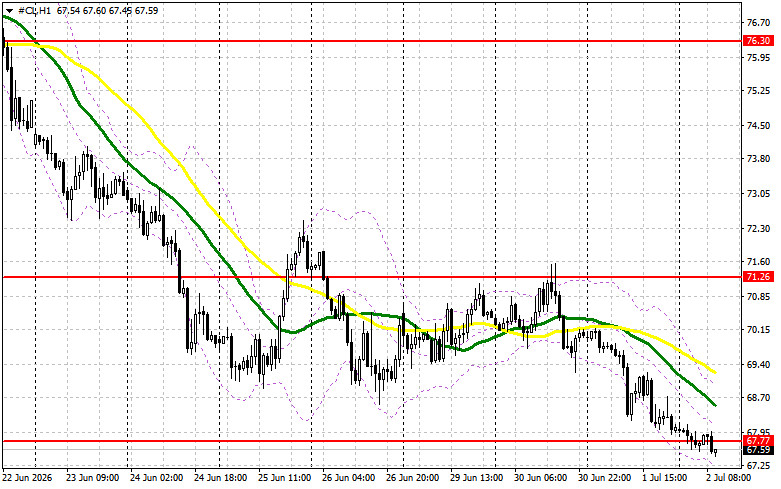Image resolution: width=781 pixels, height=489 pixels.
Task: Select the 67.77 red level label
Action: [758, 441]
